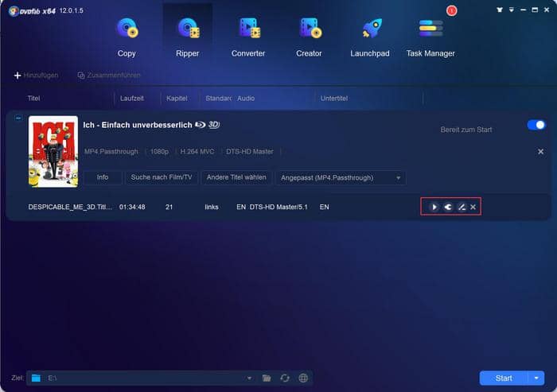Click the runtime 01:34:48 value
The width and height of the screenshot is (557, 392).
[x=132, y=207]
